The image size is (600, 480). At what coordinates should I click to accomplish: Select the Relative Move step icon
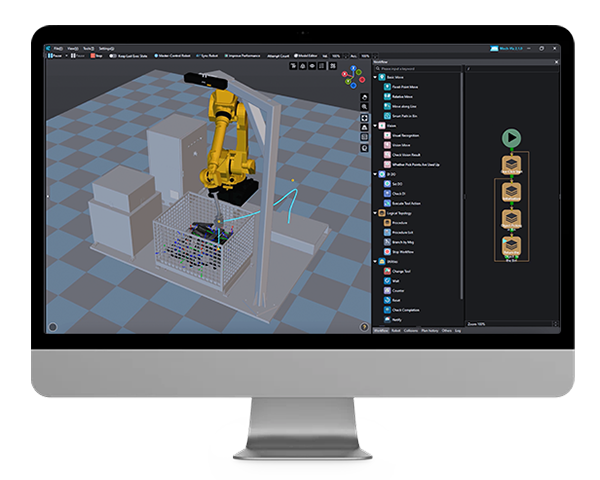click(x=387, y=99)
